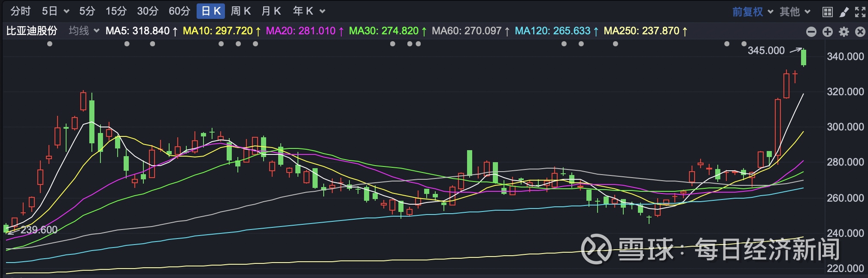Image resolution: width=868 pixels, height=278 pixels.
Task: Click the 280.000 price axis label
Action: tap(845, 162)
